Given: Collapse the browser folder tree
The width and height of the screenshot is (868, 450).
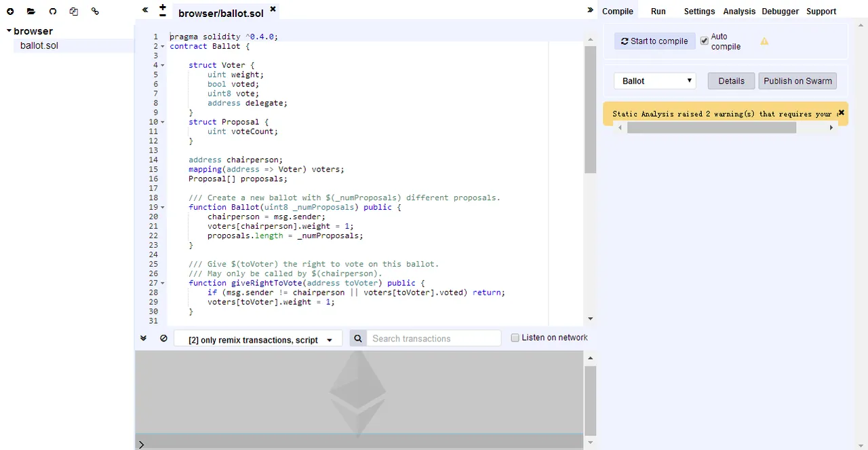Looking at the screenshot, I should coord(9,31).
